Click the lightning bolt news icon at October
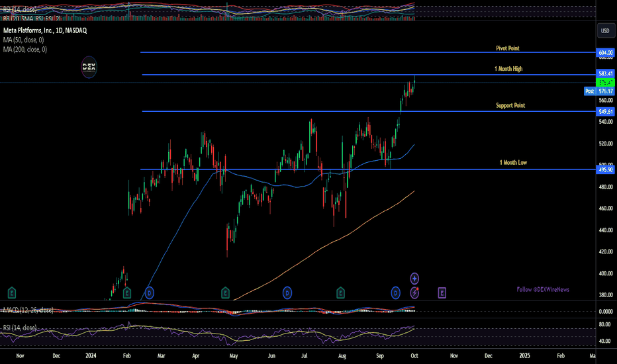This screenshot has height=364, width=617. pos(414,293)
